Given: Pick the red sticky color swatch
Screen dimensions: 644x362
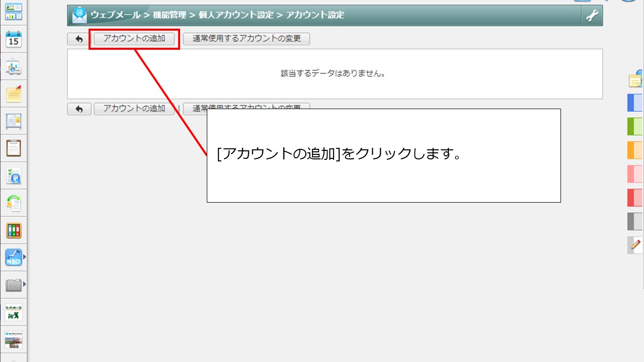Looking at the screenshot, I should 635,198.
